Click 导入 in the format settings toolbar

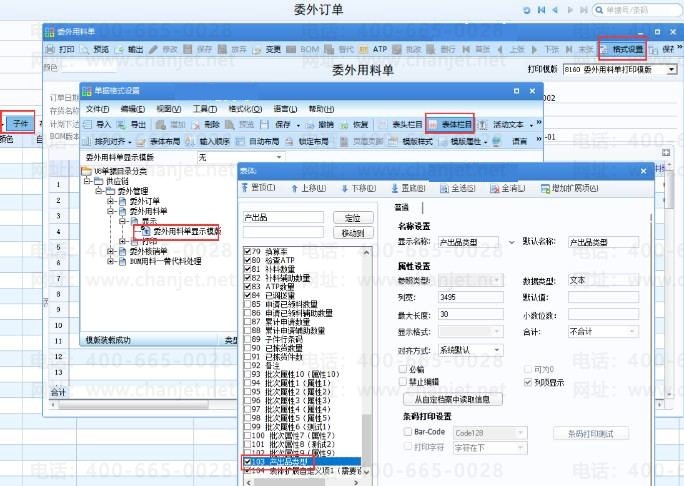(x=97, y=125)
